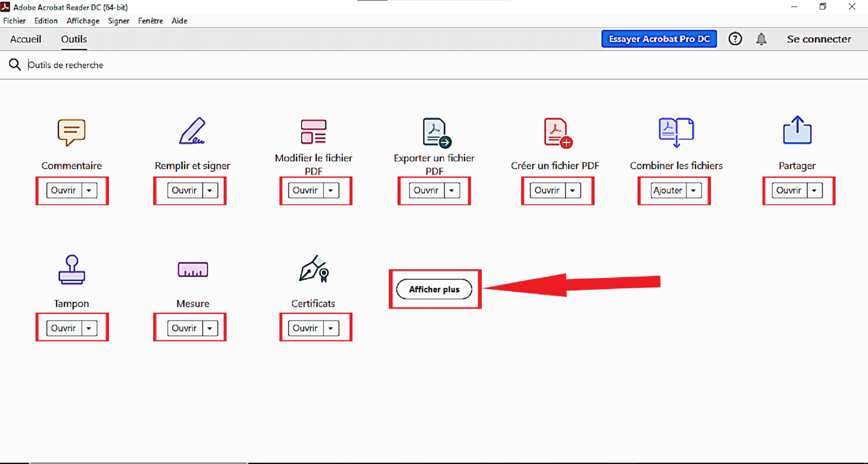
Task: Click the search magnifier icon
Action: (15, 65)
